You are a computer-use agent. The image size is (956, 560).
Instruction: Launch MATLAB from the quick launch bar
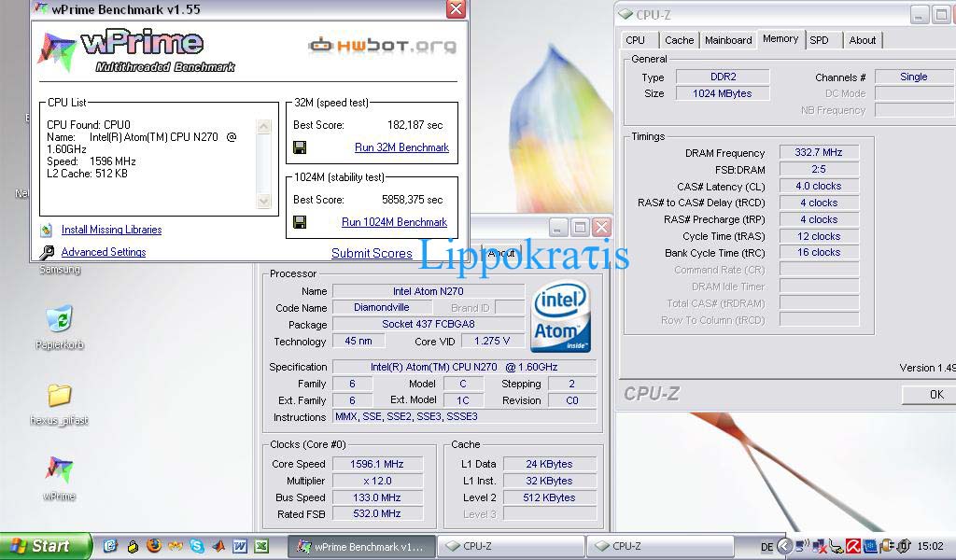pos(218,545)
